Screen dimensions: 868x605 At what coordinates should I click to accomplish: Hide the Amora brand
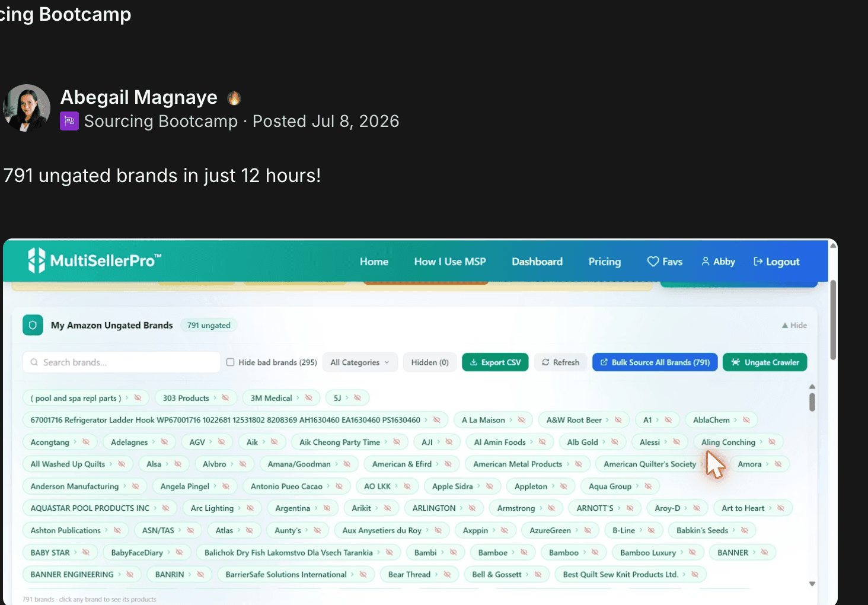[x=778, y=464]
